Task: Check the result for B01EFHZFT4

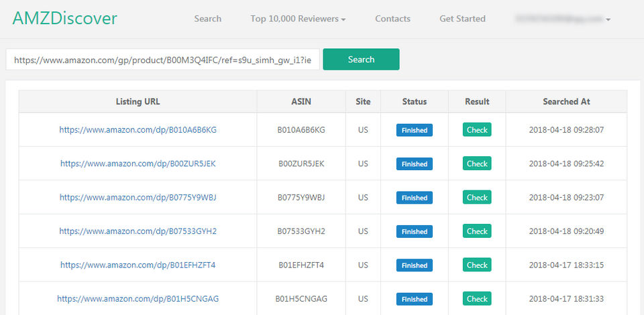Action: (x=477, y=265)
